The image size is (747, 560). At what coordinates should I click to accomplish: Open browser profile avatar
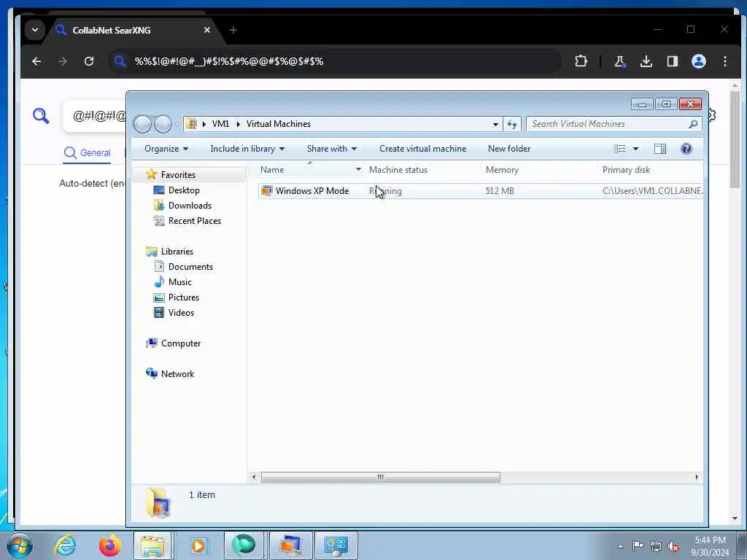point(698,61)
